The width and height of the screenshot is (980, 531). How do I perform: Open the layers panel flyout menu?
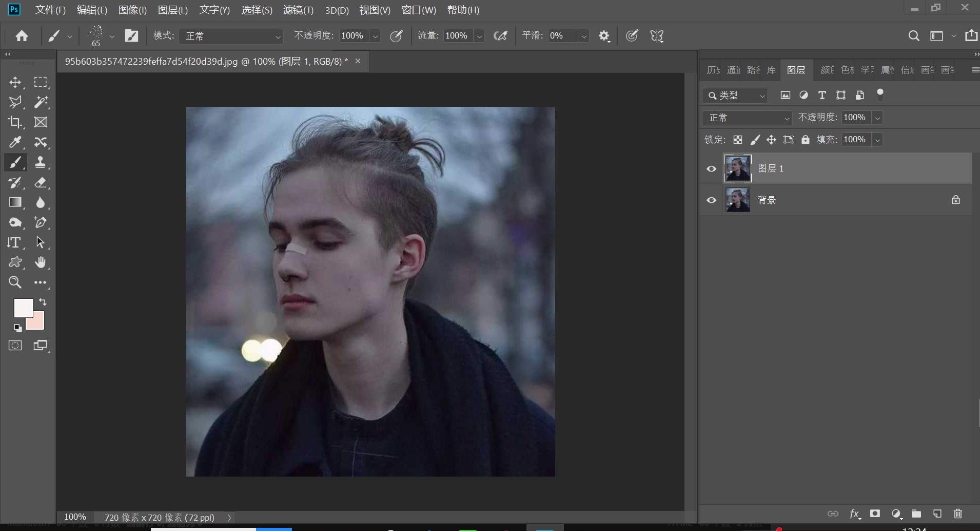tap(975, 70)
